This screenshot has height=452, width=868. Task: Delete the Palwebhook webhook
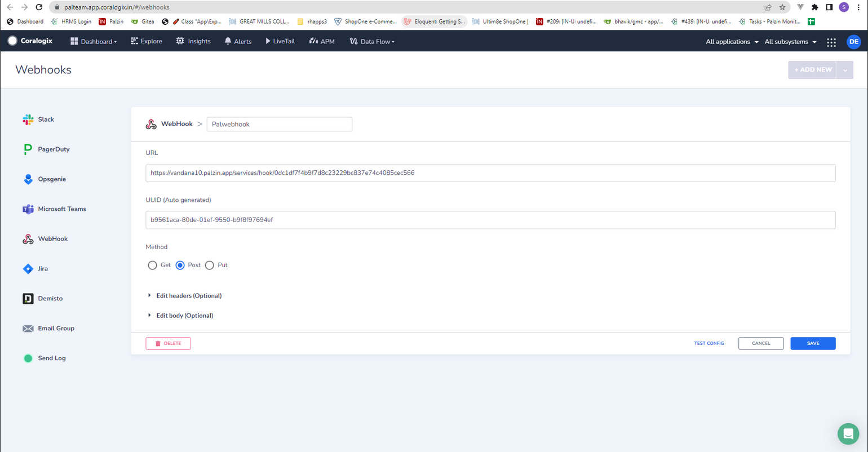pos(168,343)
